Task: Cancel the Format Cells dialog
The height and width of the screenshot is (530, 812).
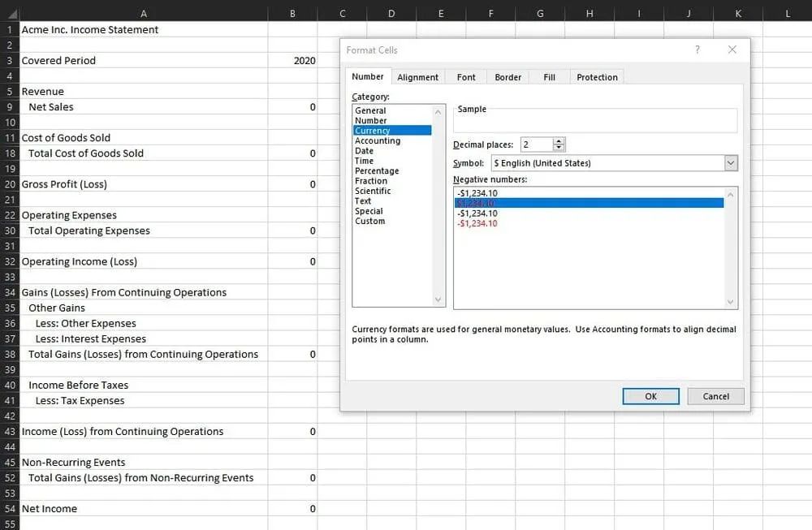Action: [715, 396]
